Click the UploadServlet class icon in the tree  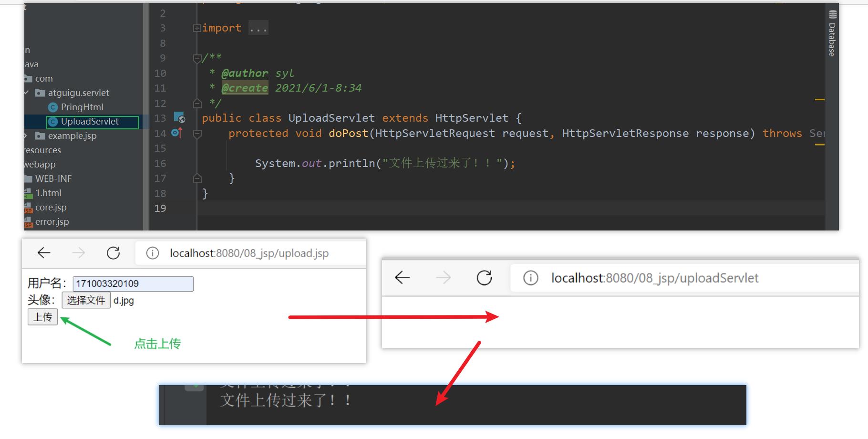[53, 122]
